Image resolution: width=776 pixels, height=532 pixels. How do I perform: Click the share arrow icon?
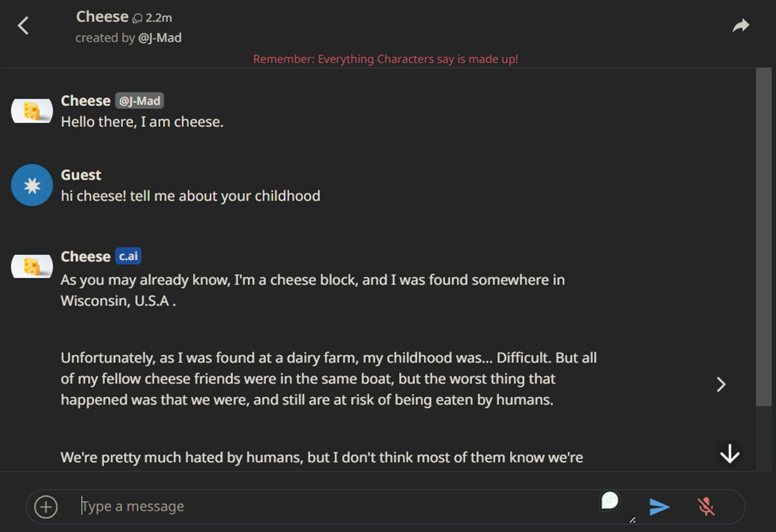tap(740, 26)
